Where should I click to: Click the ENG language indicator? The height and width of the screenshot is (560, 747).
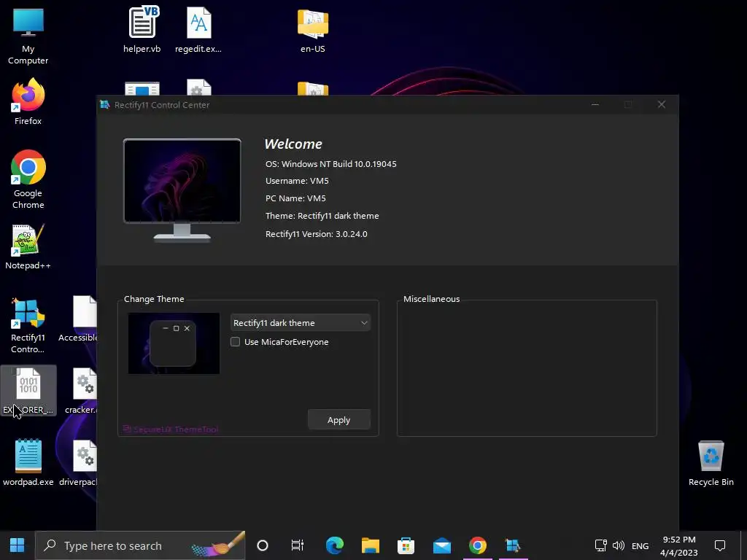coord(640,545)
